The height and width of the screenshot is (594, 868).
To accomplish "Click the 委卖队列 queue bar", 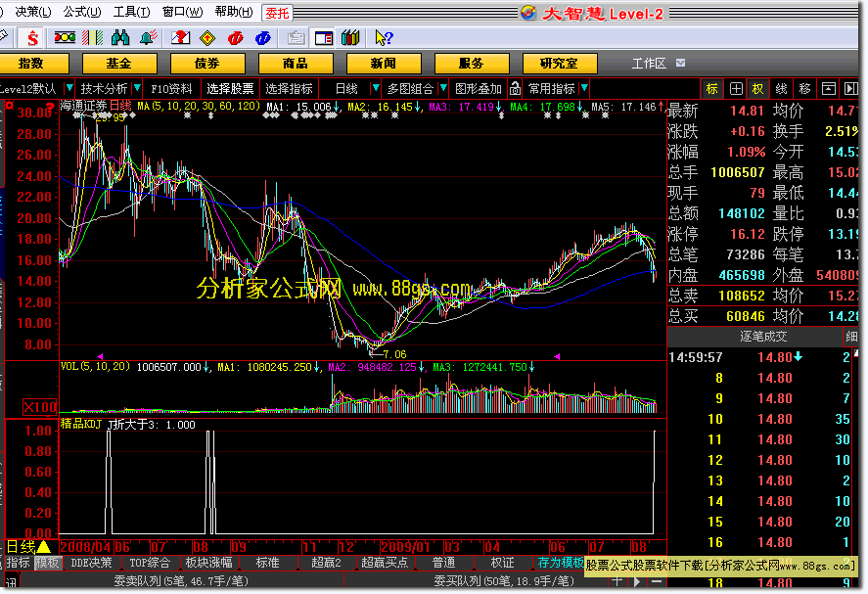I will pyautogui.click(x=181, y=580).
